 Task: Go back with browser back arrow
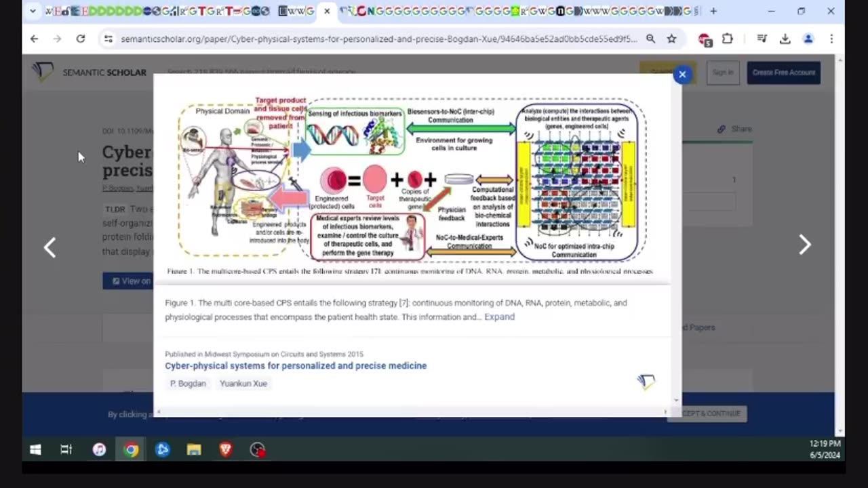click(x=34, y=39)
